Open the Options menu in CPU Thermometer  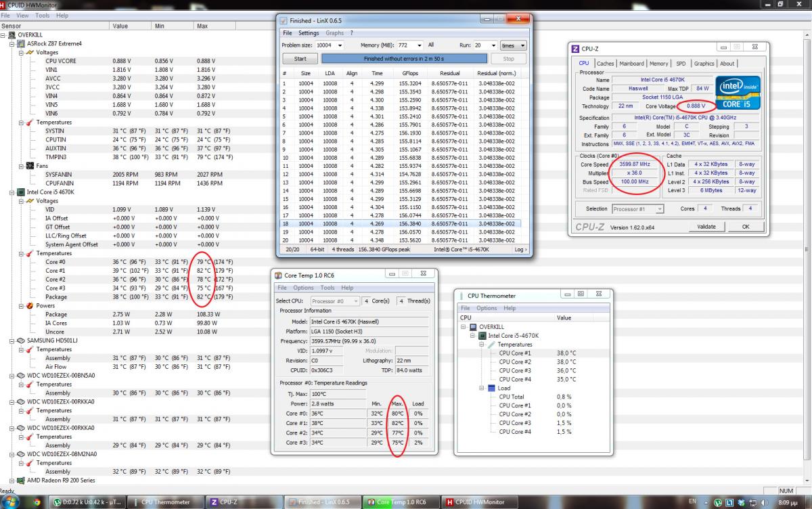[487, 308]
